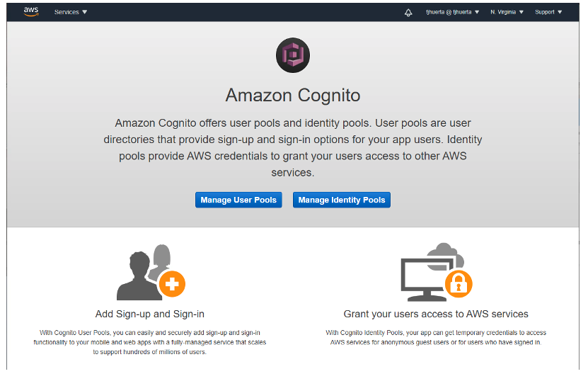Click the Amazon Cognito purple logo
588x386 pixels.
pos(293,55)
